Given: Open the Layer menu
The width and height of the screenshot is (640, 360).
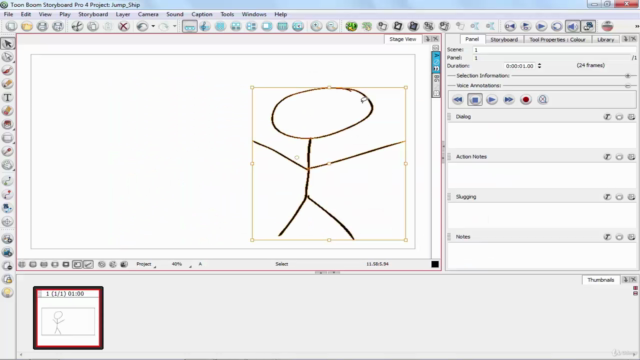Looking at the screenshot, I should point(122,14).
